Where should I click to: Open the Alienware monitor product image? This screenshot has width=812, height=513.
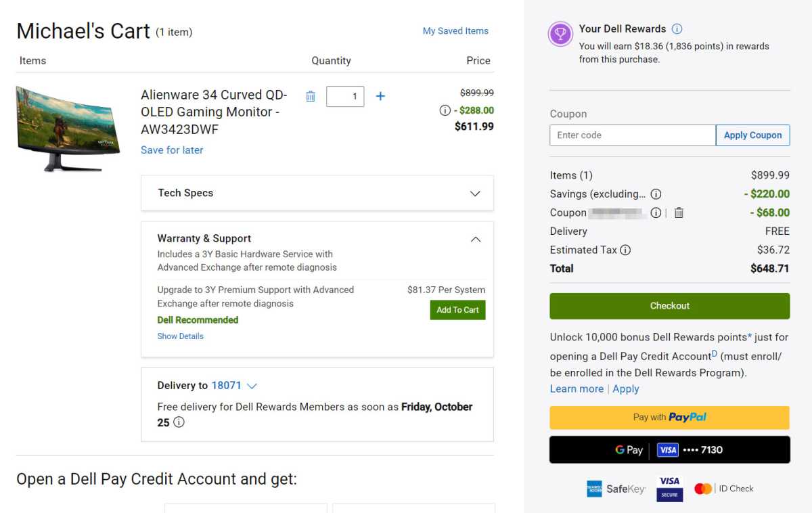click(x=68, y=128)
